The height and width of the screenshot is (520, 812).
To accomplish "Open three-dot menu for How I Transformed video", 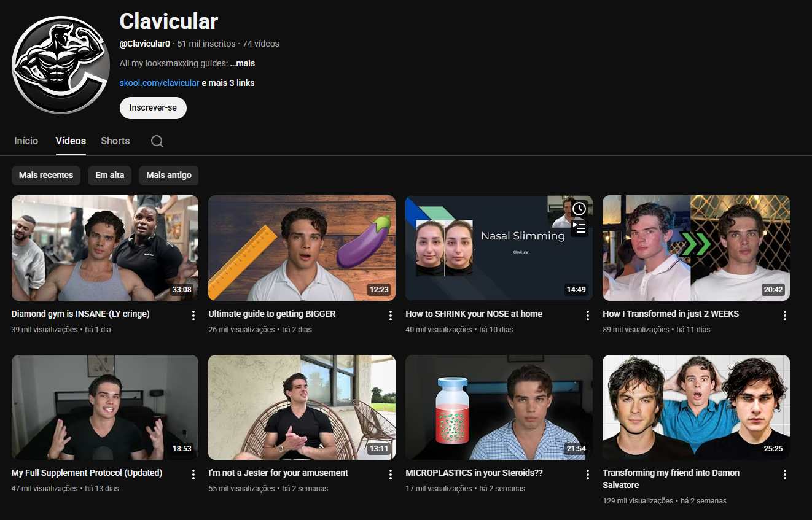I will [x=785, y=316].
